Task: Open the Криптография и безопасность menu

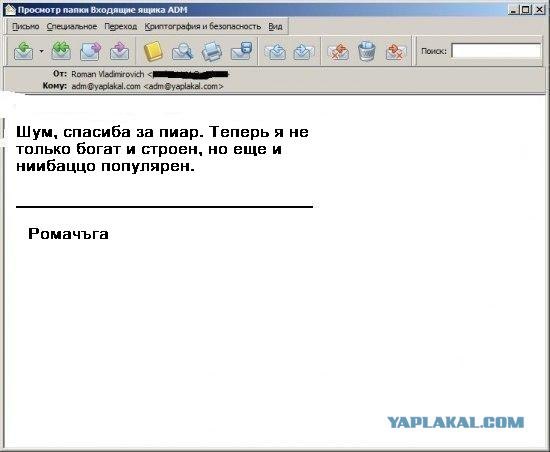Action: (203, 27)
